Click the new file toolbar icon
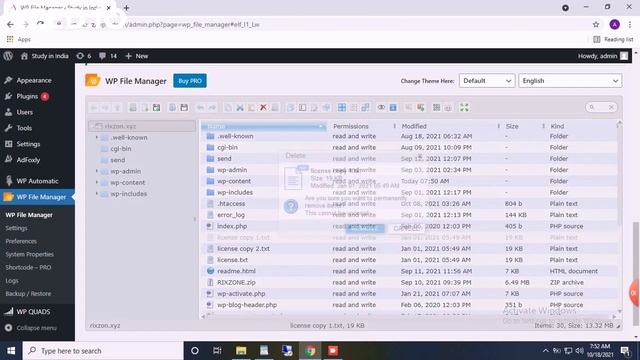 tap(144, 108)
